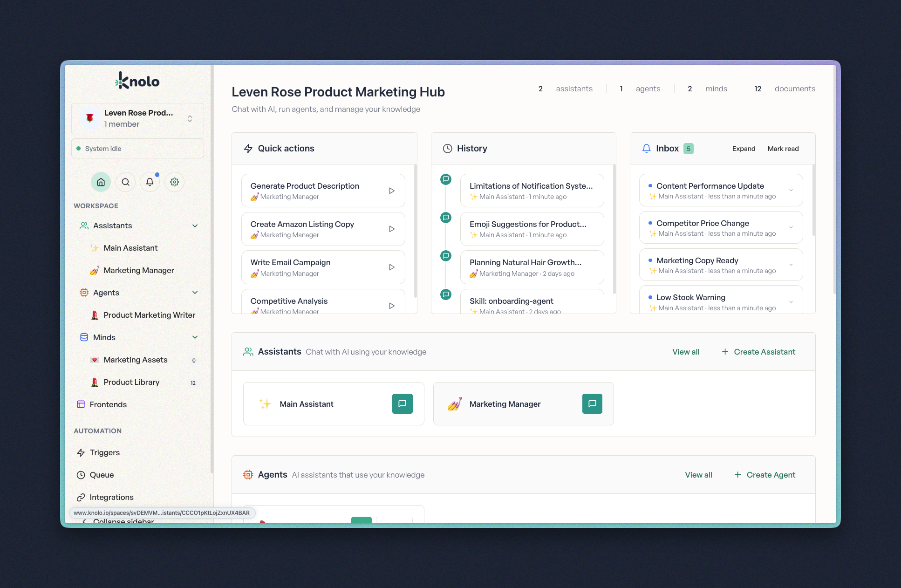Click the History clock icon
The image size is (901, 588).
pos(447,148)
